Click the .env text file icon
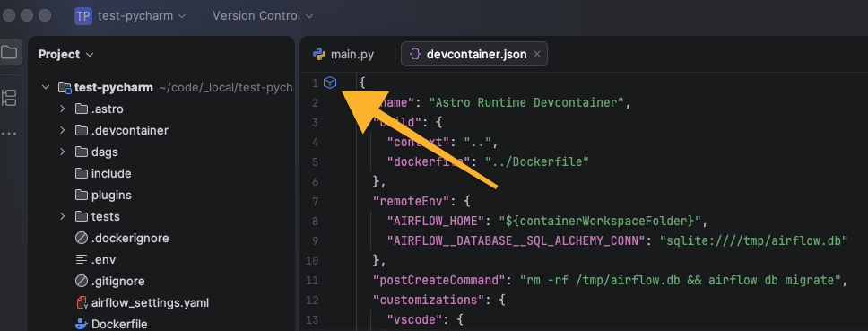The height and width of the screenshot is (331, 868). (82, 259)
